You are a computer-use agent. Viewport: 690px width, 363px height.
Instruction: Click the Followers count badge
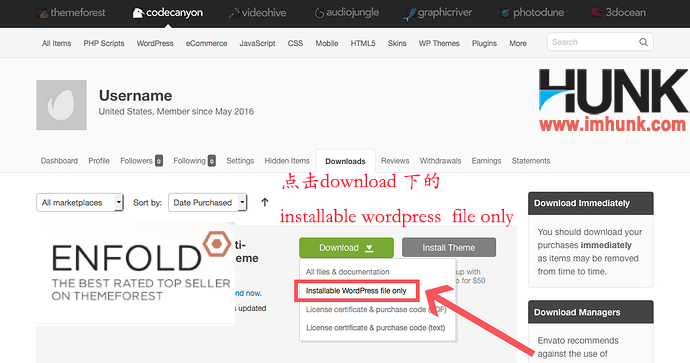tap(159, 161)
